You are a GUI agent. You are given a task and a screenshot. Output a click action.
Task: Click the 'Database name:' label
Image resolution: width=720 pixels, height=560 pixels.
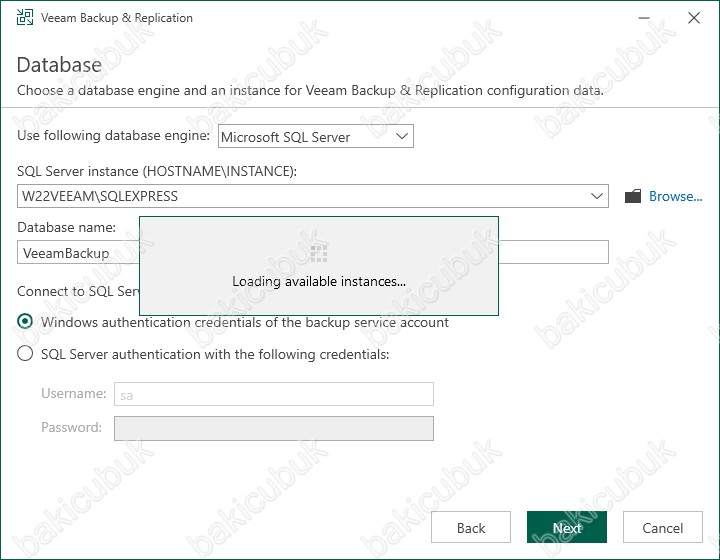point(67,227)
